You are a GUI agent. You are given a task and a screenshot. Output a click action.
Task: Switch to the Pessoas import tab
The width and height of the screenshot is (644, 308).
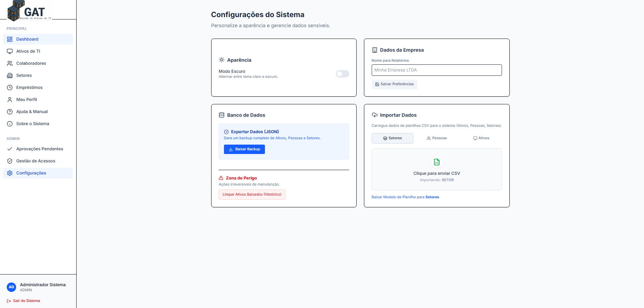click(436, 138)
